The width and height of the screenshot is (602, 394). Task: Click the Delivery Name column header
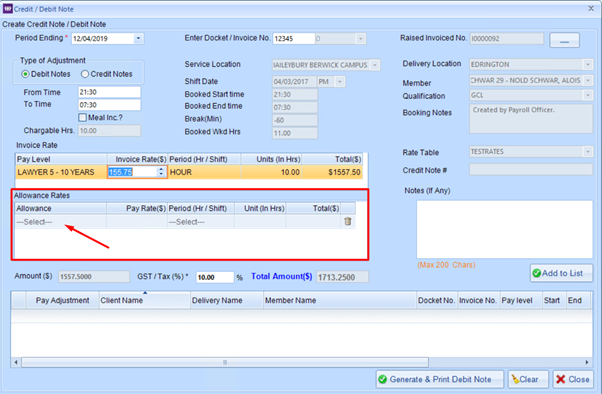coord(227,300)
